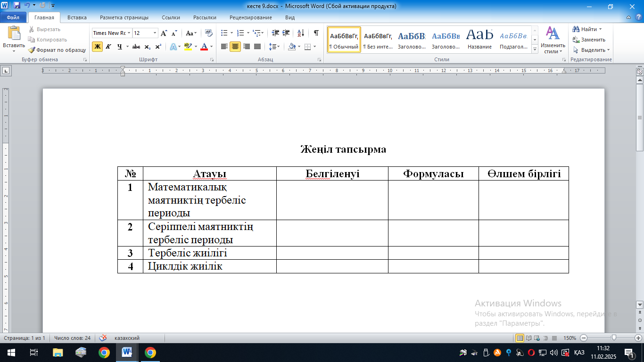The height and width of the screenshot is (362, 644).
Task: Toggle subscript (x₂) formatting
Action: coord(148,47)
